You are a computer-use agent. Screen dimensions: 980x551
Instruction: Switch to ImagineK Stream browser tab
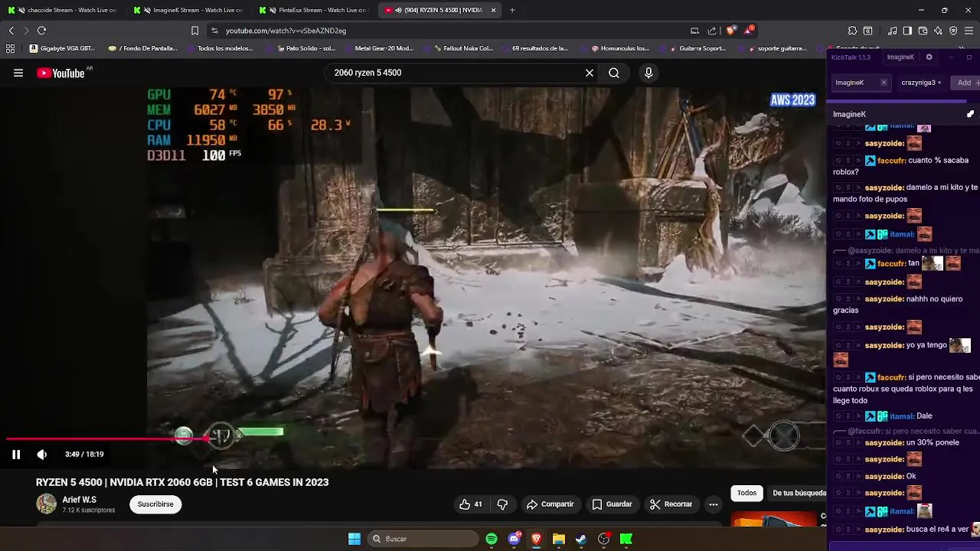[188, 10]
